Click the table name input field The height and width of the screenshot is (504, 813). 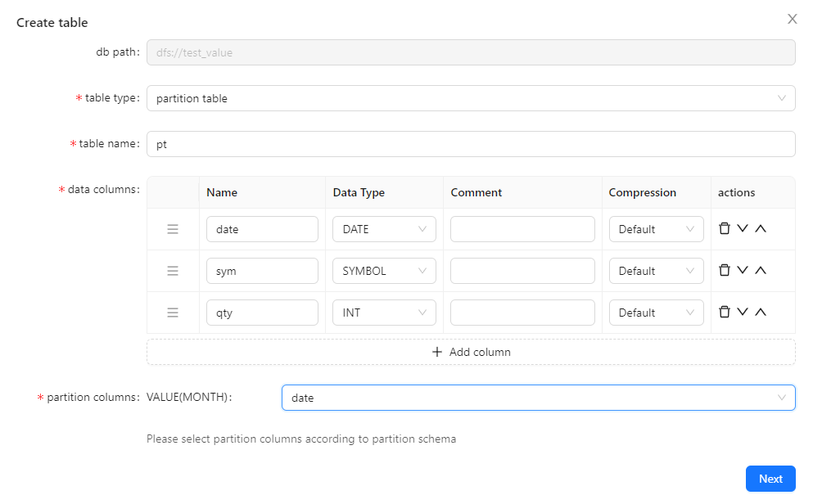[471, 144]
